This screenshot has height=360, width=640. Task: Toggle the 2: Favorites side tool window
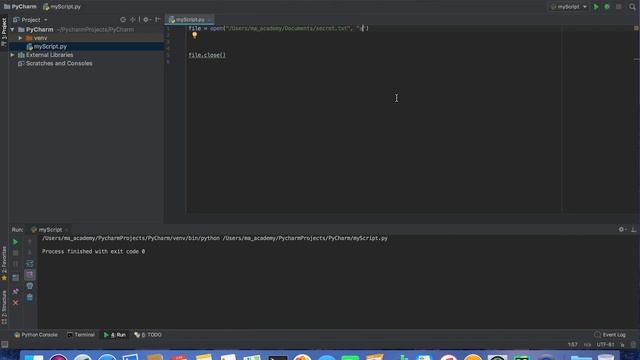click(4, 263)
